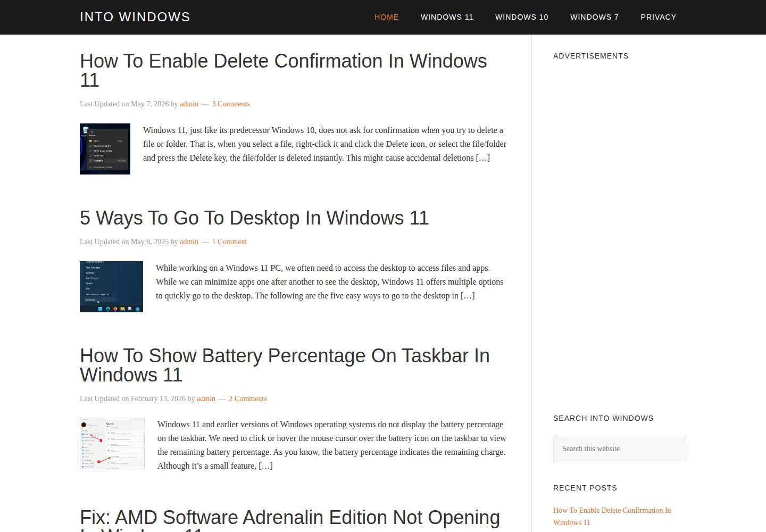Open the AMD Software Adrenalin article title
Viewport: 766px width, 532px height.
tap(290, 520)
